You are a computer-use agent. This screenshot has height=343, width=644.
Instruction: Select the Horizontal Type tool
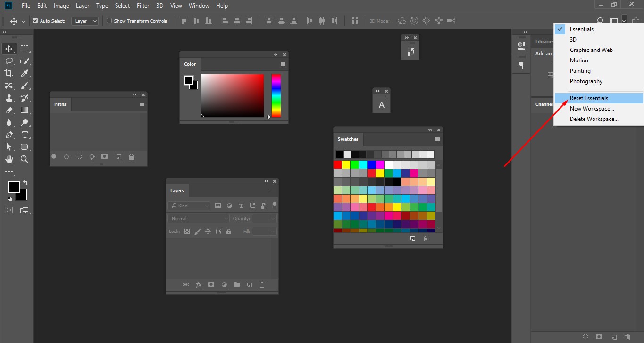[x=25, y=135]
